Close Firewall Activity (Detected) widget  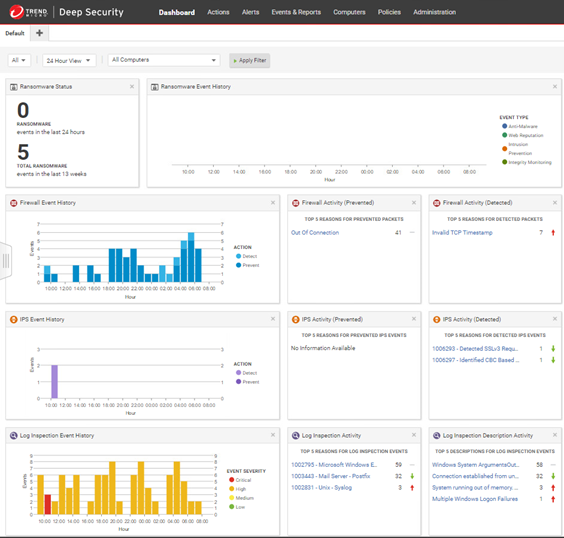coord(555,203)
